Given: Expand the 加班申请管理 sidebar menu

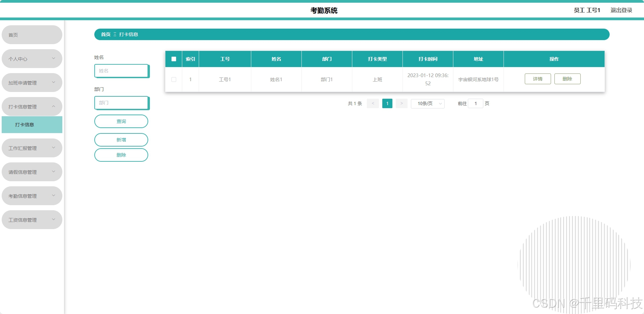Looking at the screenshot, I should pyautogui.click(x=32, y=83).
